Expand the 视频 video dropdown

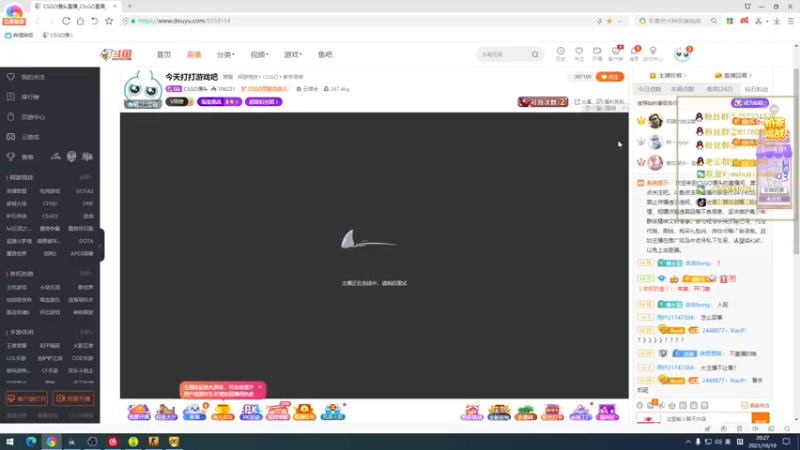[259, 55]
